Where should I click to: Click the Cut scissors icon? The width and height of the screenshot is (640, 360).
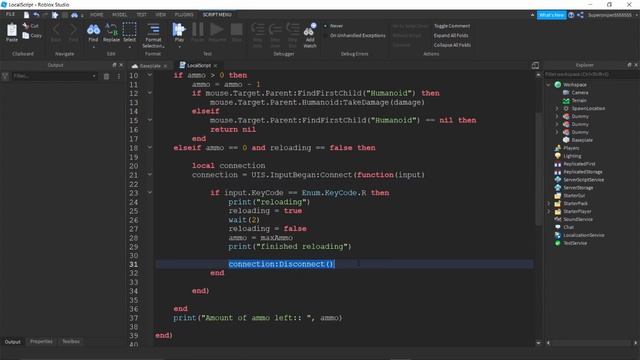(x=26, y=26)
